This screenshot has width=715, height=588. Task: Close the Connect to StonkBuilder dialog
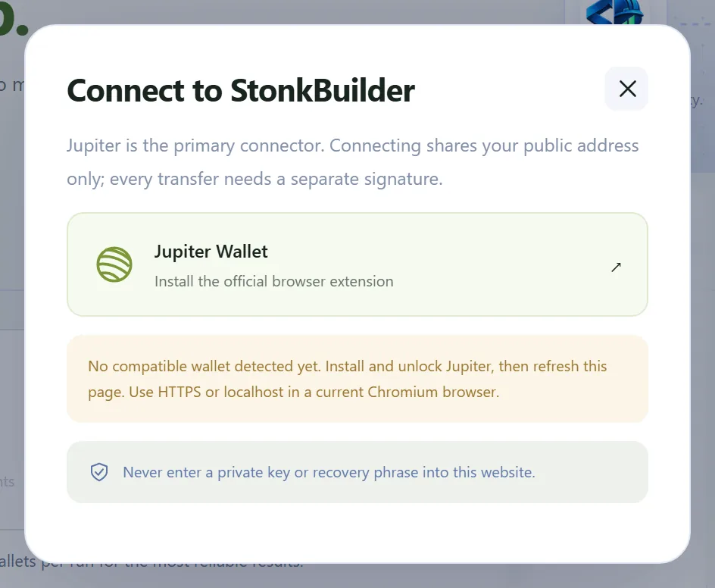pyautogui.click(x=626, y=89)
